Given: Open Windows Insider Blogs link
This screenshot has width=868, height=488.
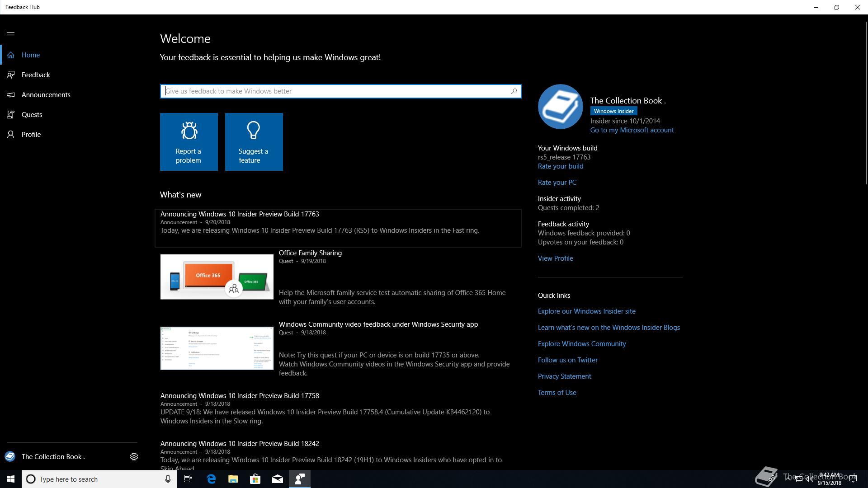Looking at the screenshot, I should [x=609, y=328].
